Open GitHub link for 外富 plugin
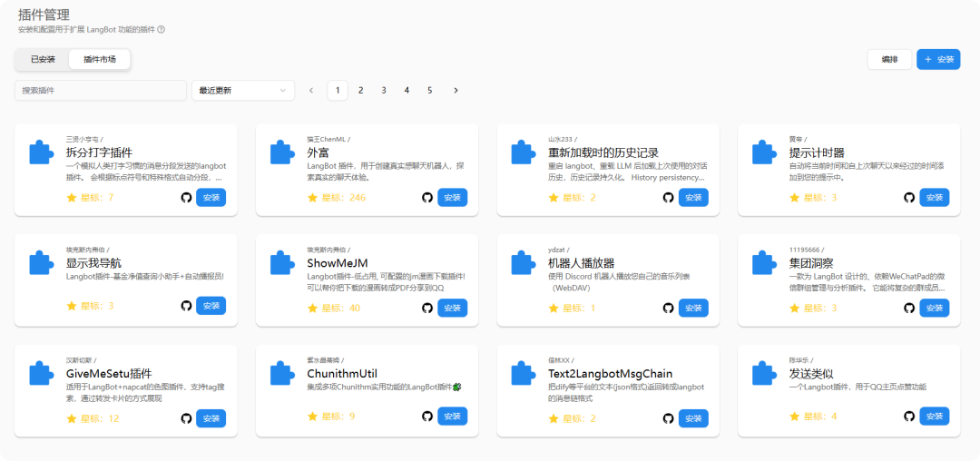Viewport: 980px width, 461px height. pyautogui.click(x=426, y=198)
